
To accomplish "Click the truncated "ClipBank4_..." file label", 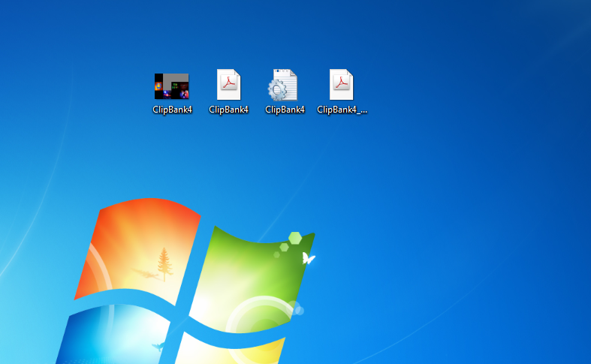I will pos(342,110).
